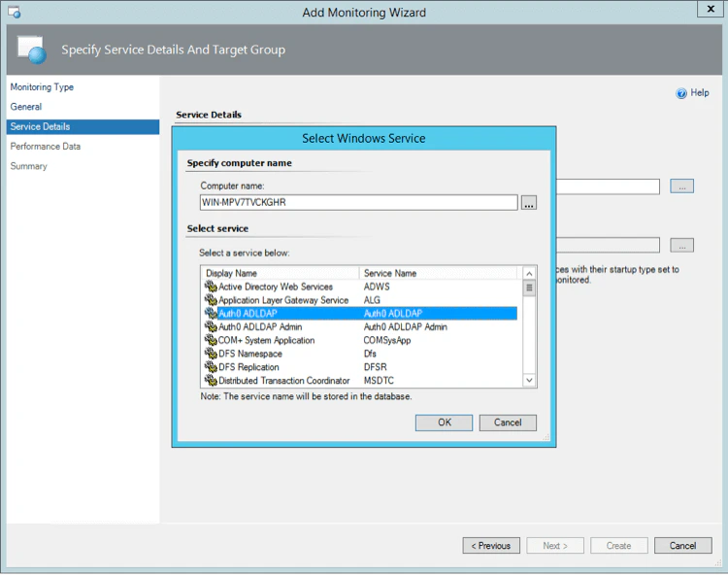Click the DFS Replication gear icon
The width and height of the screenshot is (728, 576).
click(x=211, y=367)
